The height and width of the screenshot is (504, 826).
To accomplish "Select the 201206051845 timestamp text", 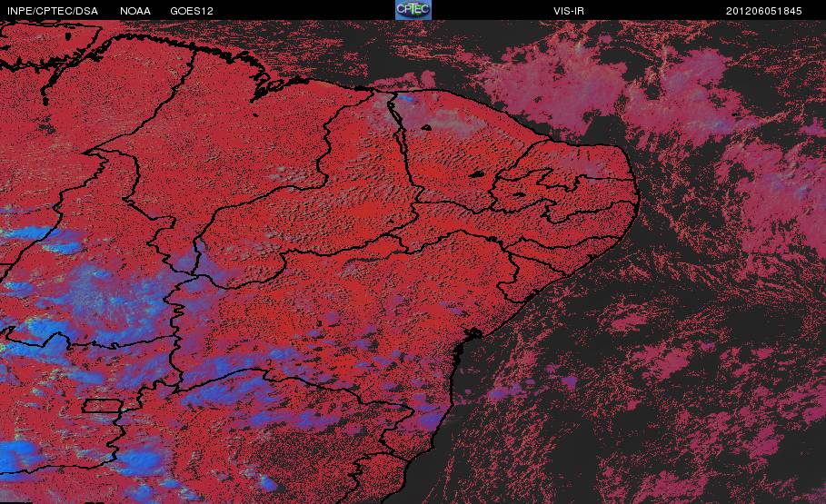I will (764, 11).
